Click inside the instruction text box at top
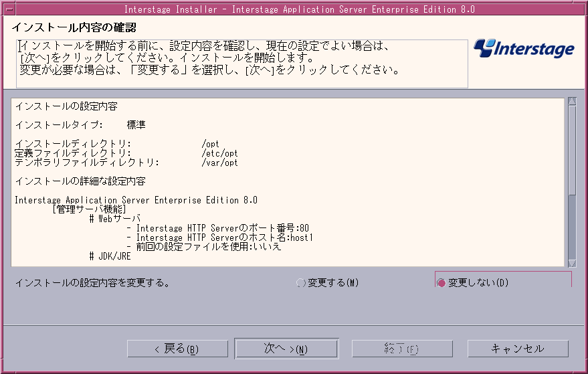This screenshot has height=374, width=588. (x=242, y=64)
